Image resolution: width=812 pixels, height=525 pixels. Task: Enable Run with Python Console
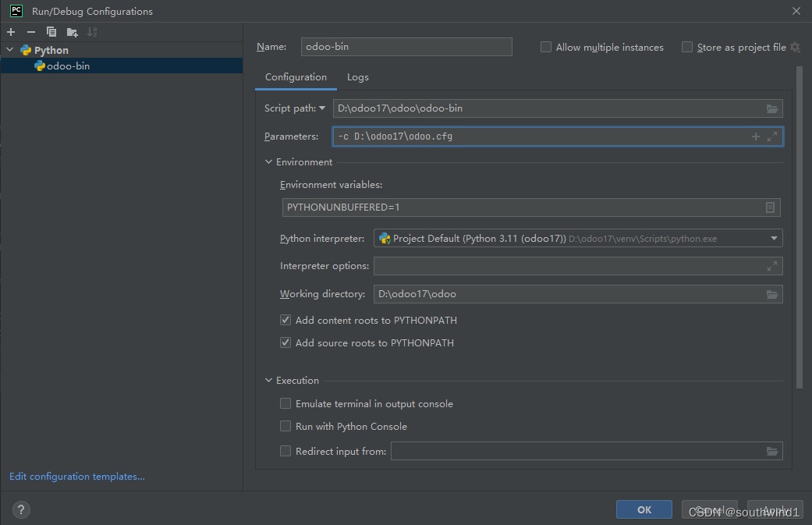pos(285,426)
